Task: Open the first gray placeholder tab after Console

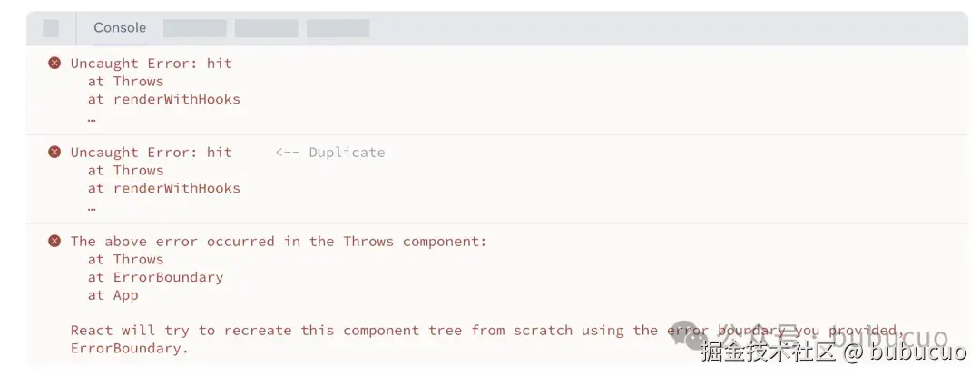Action: (x=194, y=28)
